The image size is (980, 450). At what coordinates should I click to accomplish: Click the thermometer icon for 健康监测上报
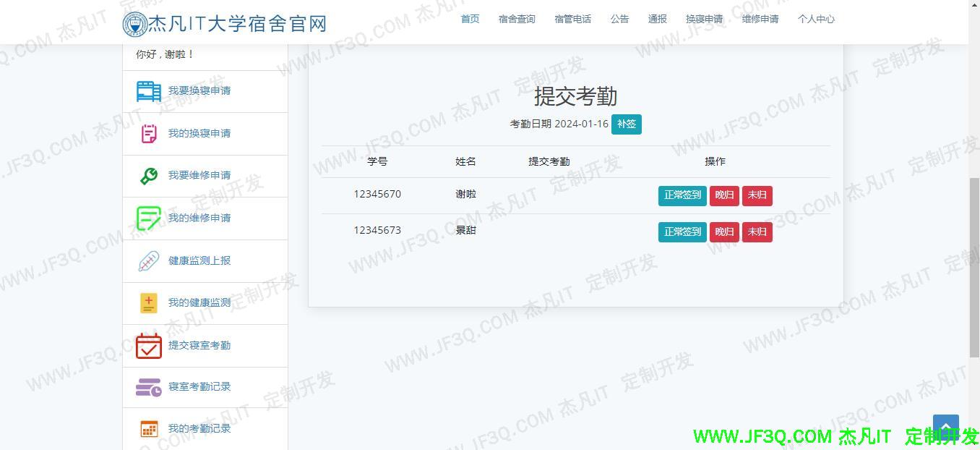(149, 260)
